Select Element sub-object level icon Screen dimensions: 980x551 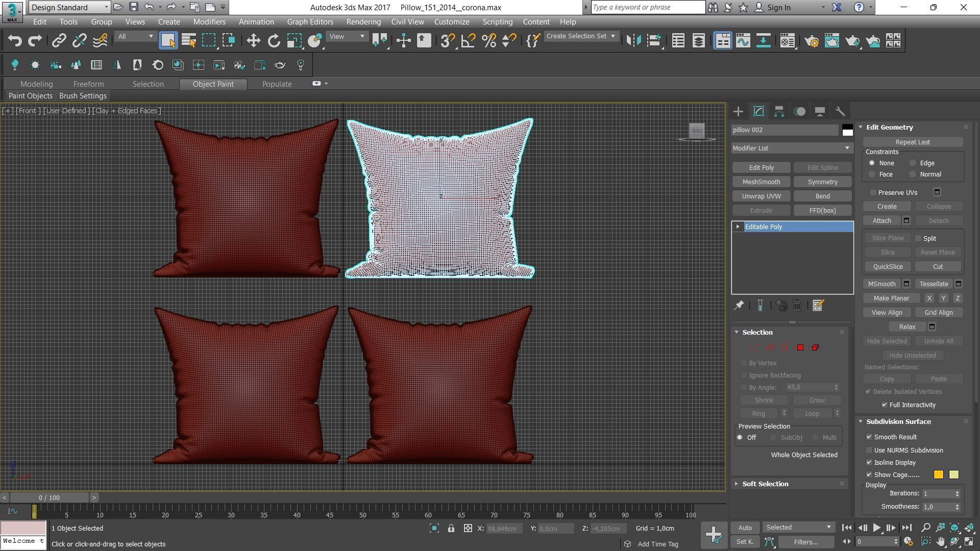(815, 347)
